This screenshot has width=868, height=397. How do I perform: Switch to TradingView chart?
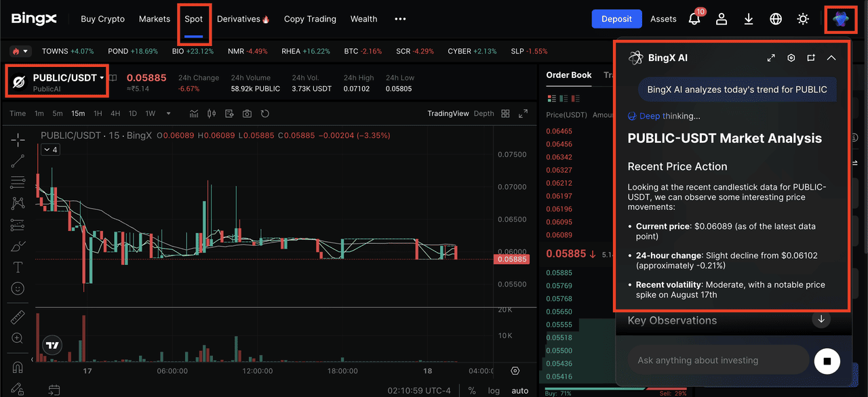click(448, 113)
